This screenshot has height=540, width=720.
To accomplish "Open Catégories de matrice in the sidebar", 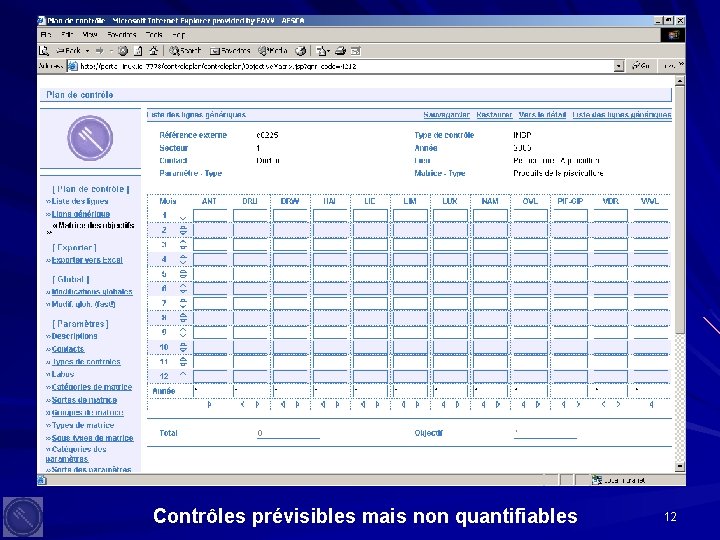I will (x=92, y=387).
